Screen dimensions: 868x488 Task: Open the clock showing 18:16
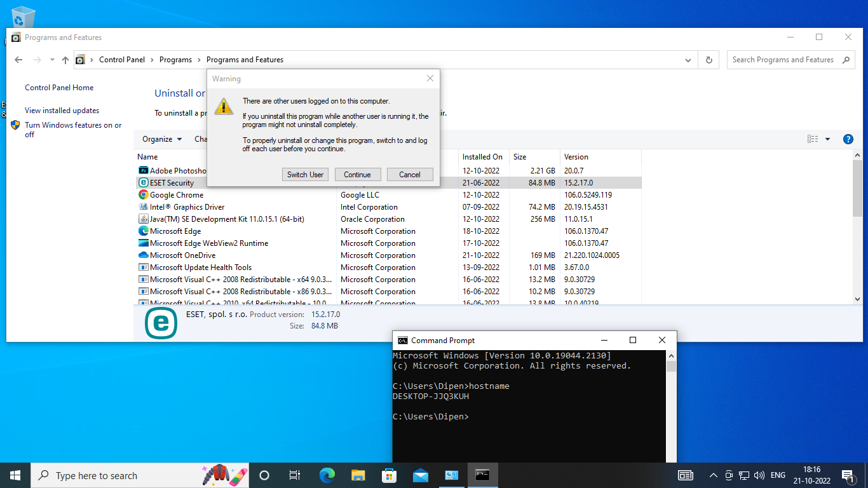click(x=811, y=475)
